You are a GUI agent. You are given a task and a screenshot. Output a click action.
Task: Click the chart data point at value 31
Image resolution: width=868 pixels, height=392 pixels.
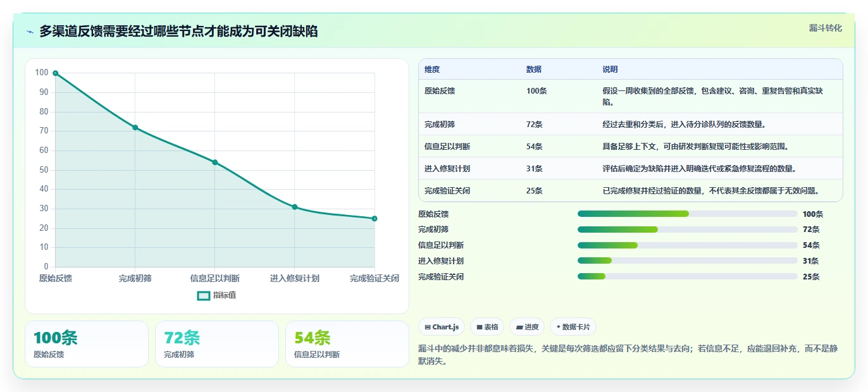(x=295, y=207)
